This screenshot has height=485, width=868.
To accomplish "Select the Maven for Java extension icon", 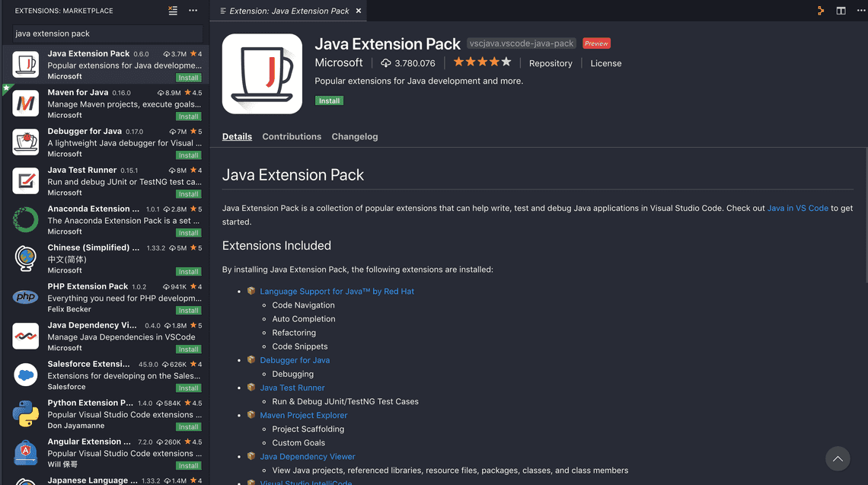I will coord(25,104).
